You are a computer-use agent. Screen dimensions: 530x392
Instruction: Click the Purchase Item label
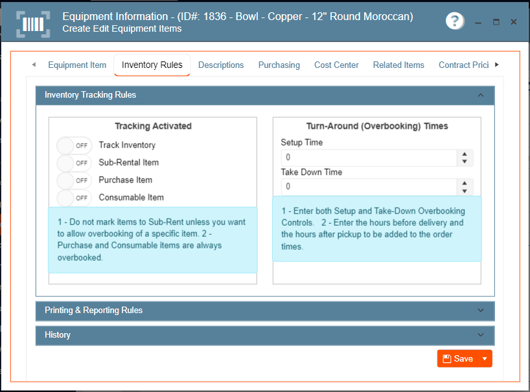click(125, 180)
